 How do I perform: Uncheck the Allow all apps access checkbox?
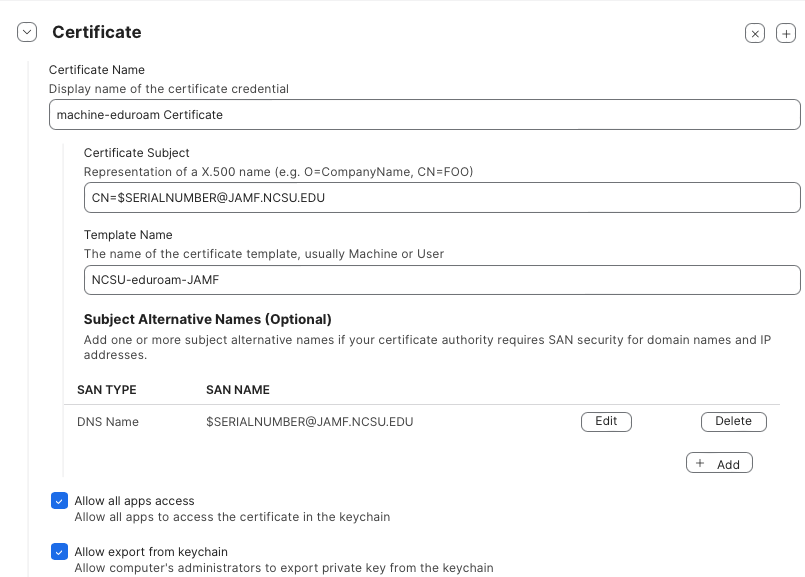click(x=59, y=501)
